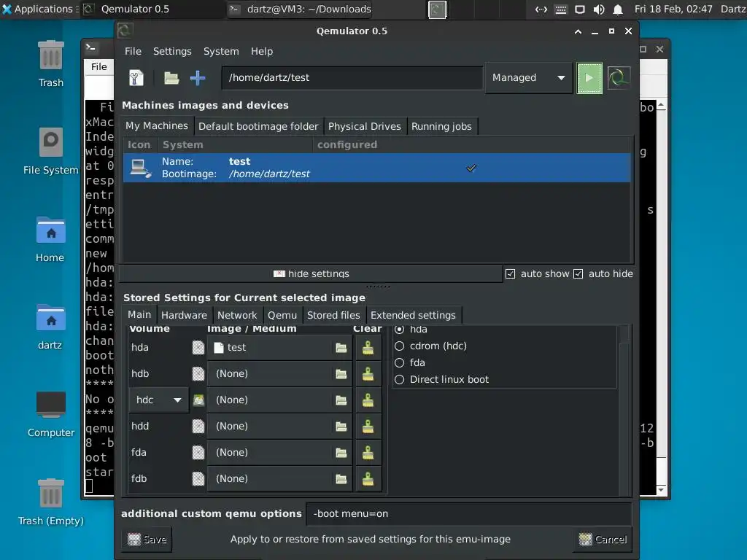Switch to the Network settings tab
Image resolution: width=747 pixels, height=560 pixels.
[x=237, y=315]
